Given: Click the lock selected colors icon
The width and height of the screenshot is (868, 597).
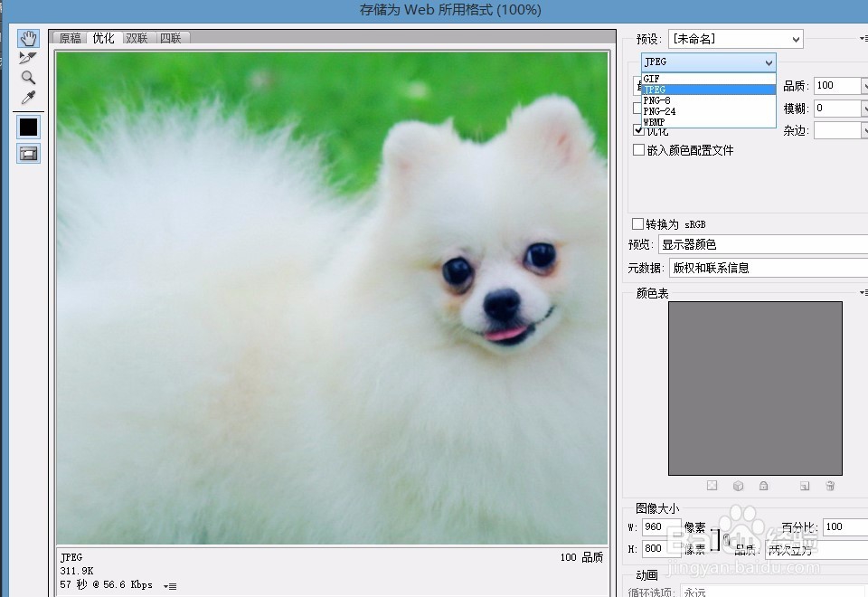Looking at the screenshot, I should [763, 486].
